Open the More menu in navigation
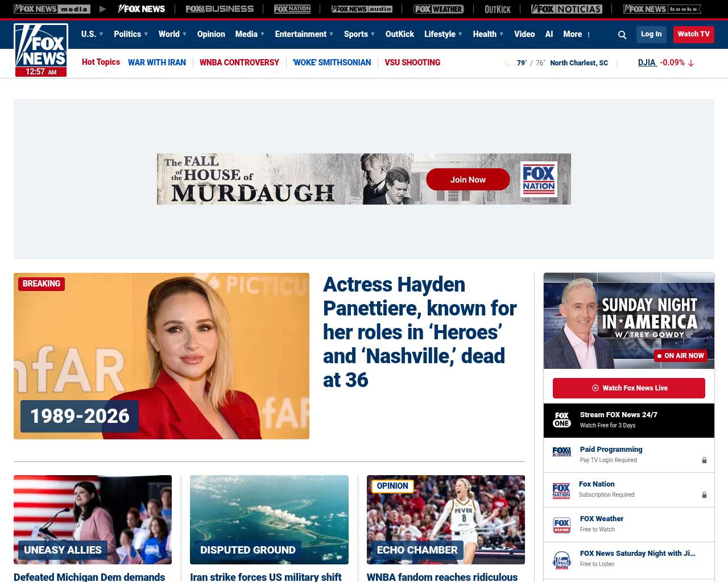This screenshot has height=582, width=728. 577,34
